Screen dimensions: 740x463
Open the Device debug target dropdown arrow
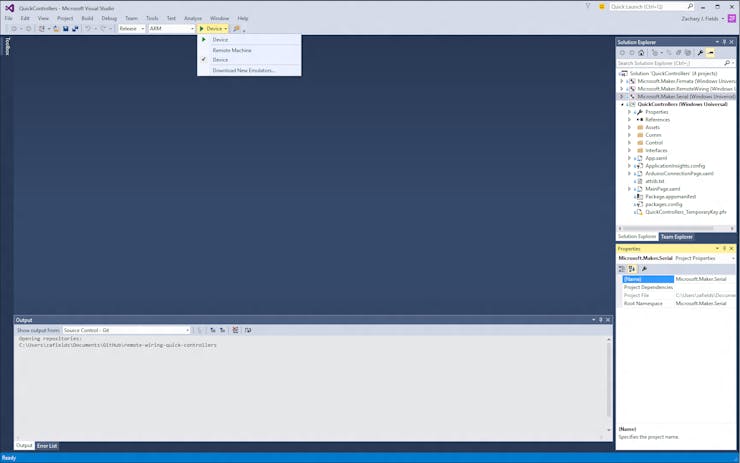226,29
